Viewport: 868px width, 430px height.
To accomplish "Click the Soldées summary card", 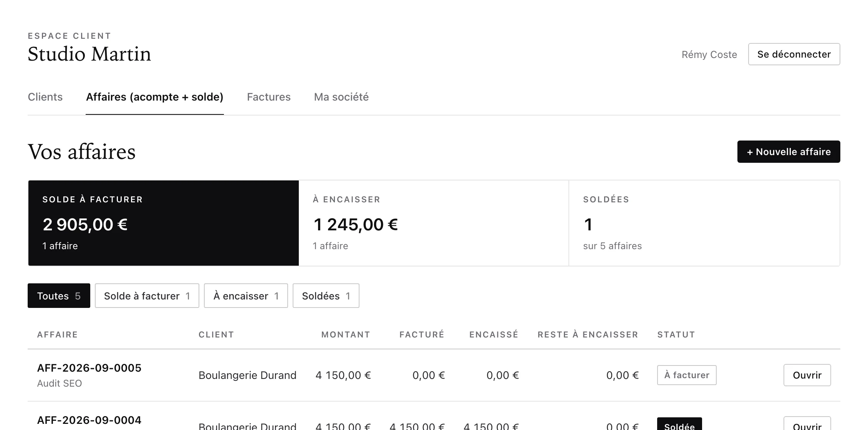I will [x=704, y=223].
